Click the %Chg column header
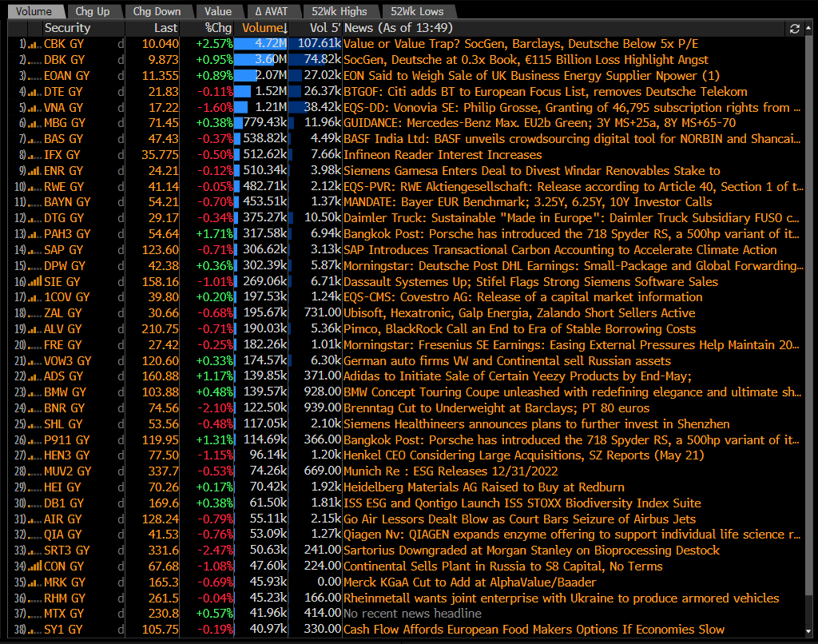The width and height of the screenshot is (818, 644). pyautogui.click(x=218, y=28)
